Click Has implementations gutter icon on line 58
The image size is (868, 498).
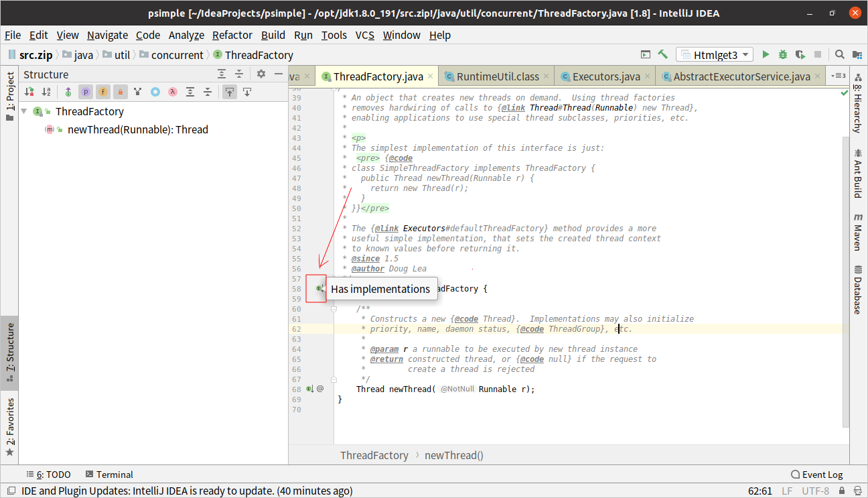(x=320, y=288)
